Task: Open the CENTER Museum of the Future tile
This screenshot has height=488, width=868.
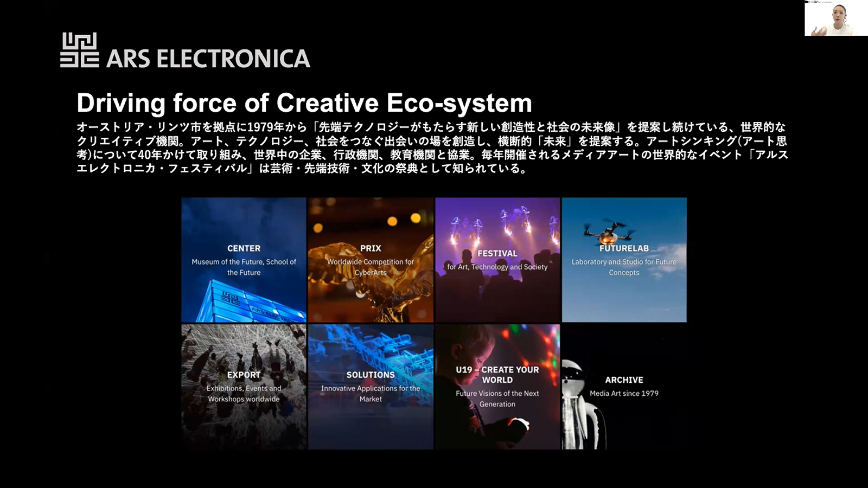Action: pos(244,260)
